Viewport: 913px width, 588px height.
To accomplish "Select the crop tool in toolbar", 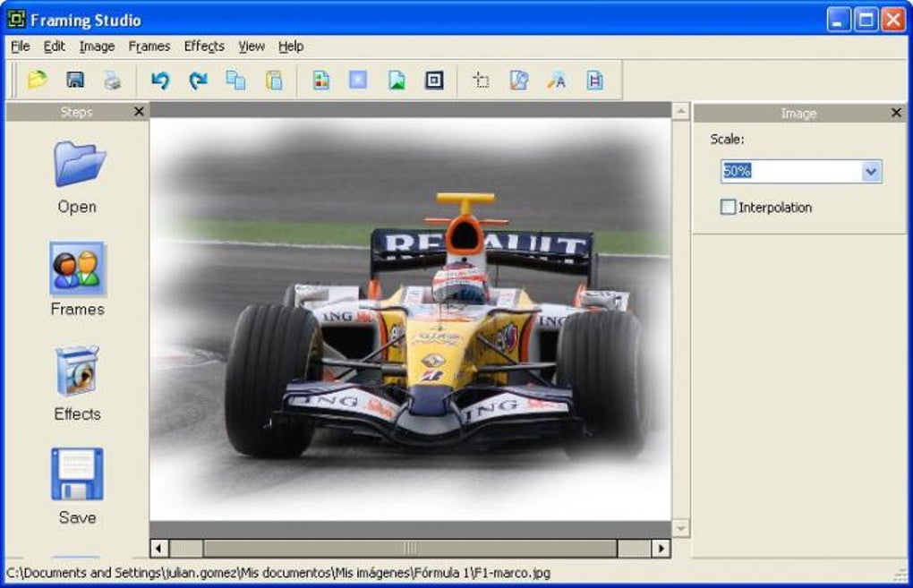I will (x=481, y=80).
